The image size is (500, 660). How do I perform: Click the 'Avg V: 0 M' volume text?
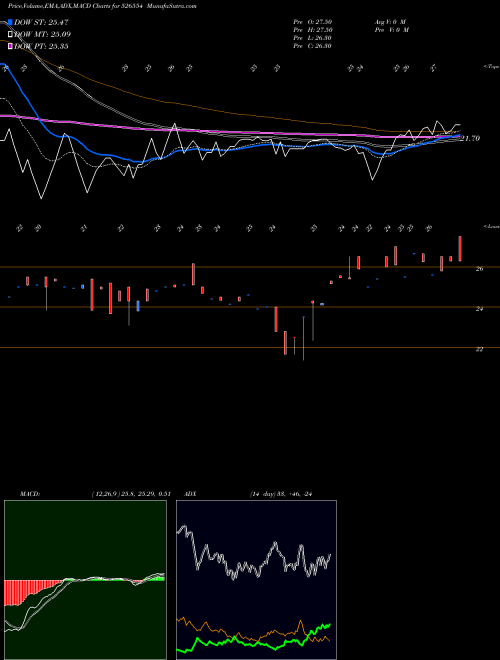point(391,22)
